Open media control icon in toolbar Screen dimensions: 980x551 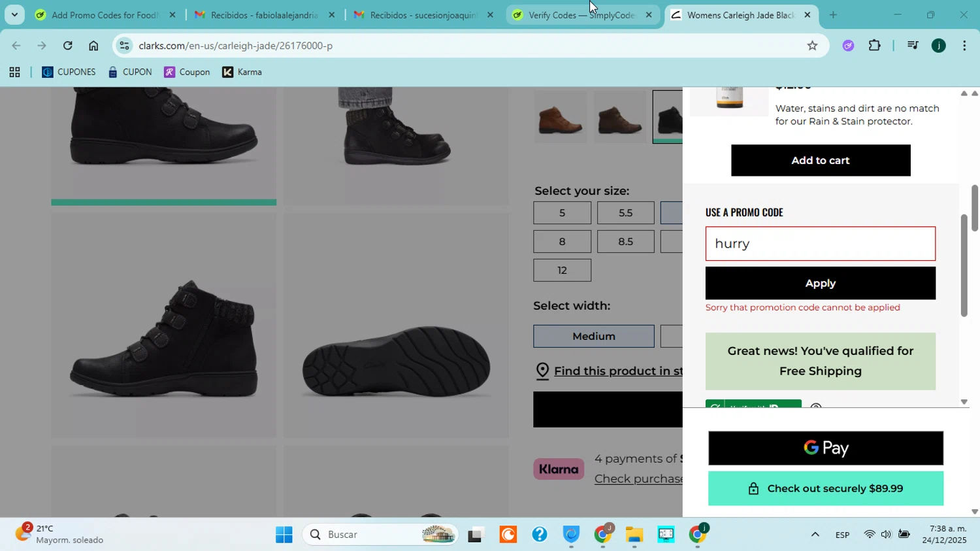pyautogui.click(x=913, y=46)
